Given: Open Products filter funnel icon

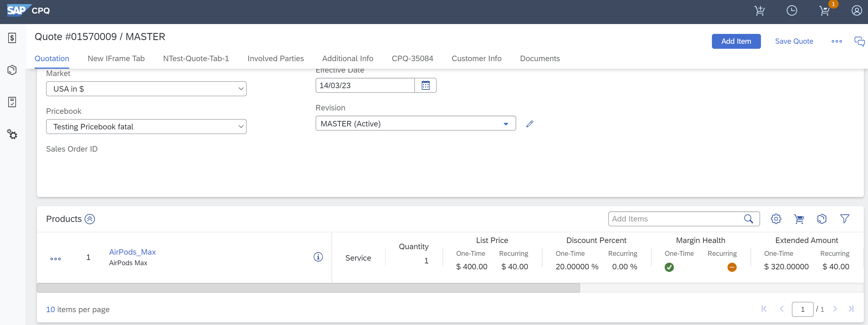Looking at the screenshot, I should click(x=845, y=219).
